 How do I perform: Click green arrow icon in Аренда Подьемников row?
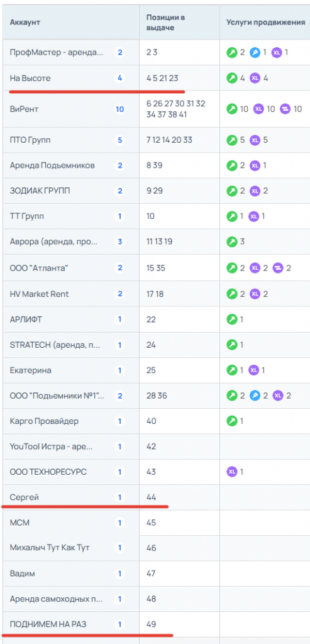click(232, 165)
